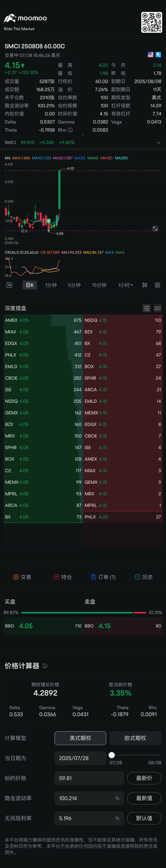Tap the QR code in the header
Viewport: 166px width, 868px height.
click(x=151, y=22)
